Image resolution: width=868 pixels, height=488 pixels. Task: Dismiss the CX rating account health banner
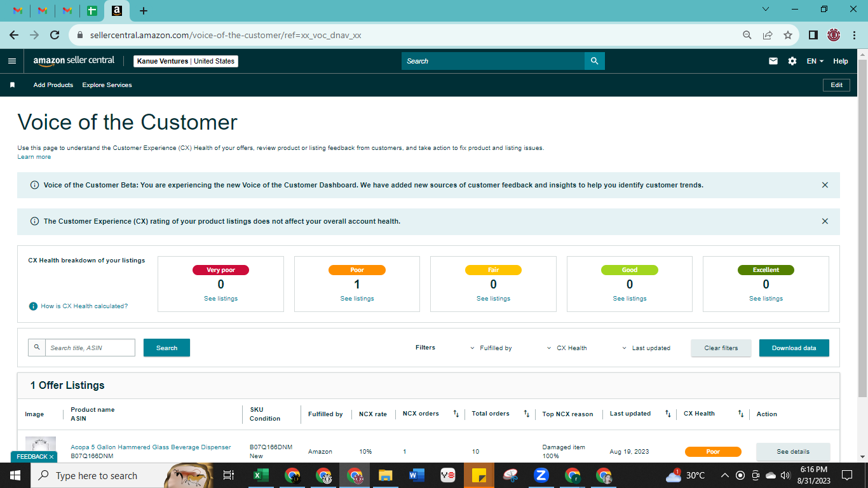click(825, 221)
